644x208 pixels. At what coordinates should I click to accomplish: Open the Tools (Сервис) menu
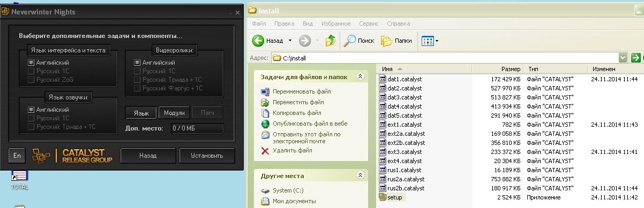369,24
